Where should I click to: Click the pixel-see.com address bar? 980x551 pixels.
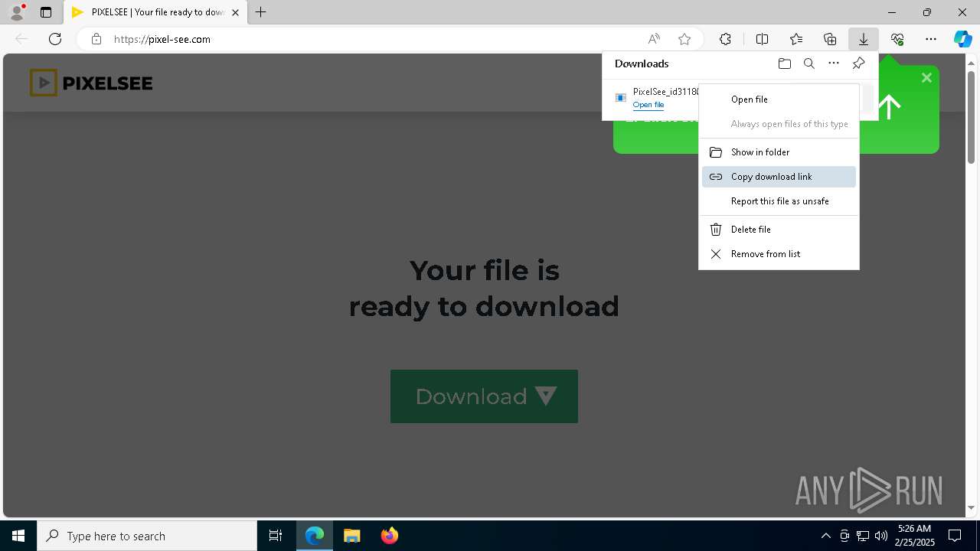pyautogui.click(x=360, y=39)
